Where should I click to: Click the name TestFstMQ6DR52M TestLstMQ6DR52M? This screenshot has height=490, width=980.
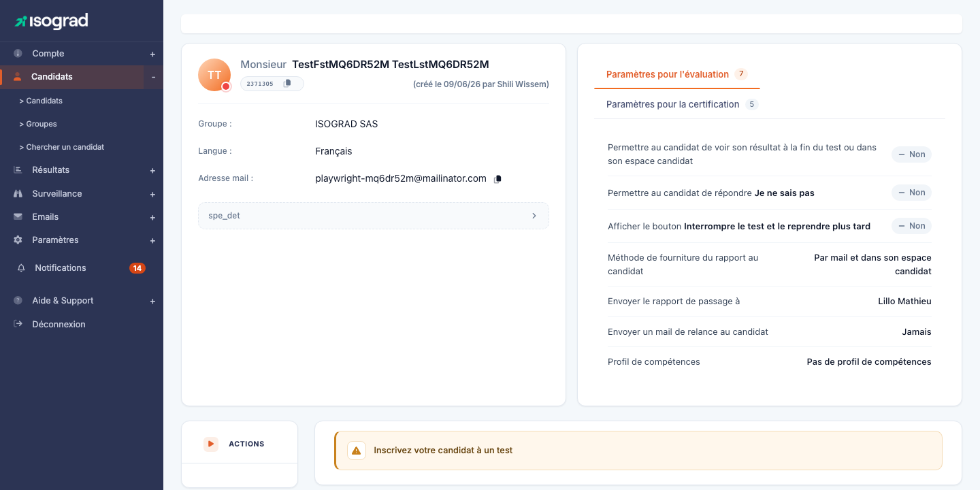(391, 65)
